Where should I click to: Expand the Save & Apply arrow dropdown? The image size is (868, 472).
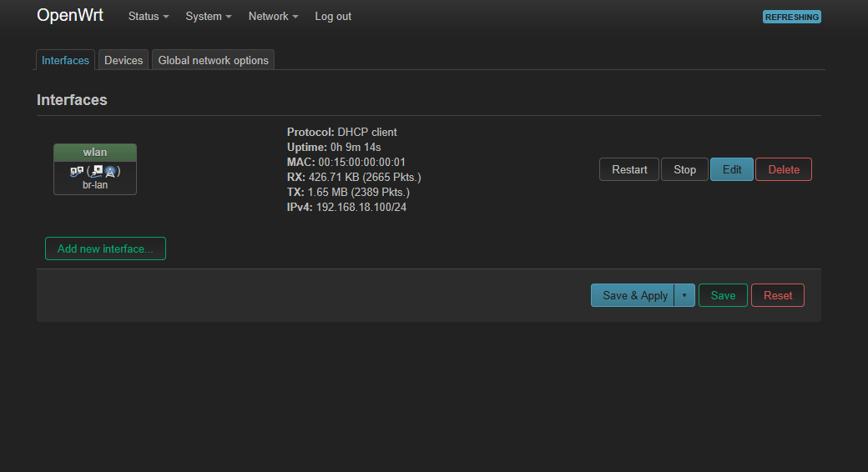[x=684, y=295]
